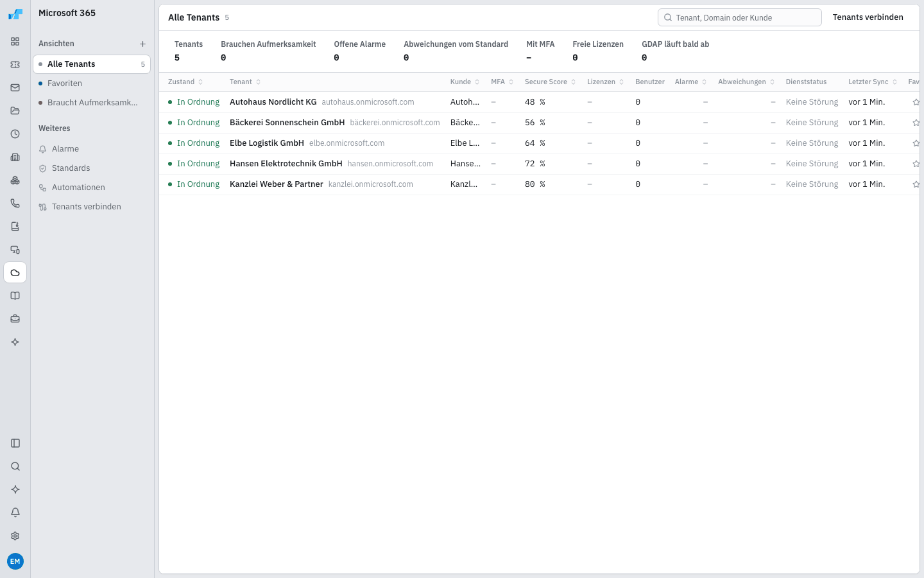
Task: Open the EM user avatar
Action: coord(15,561)
